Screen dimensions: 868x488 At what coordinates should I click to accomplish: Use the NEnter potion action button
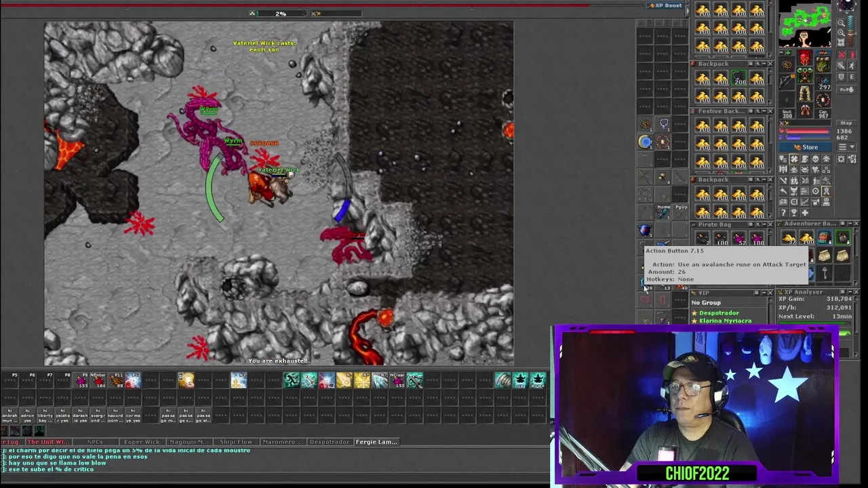pyautogui.click(x=98, y=380)
